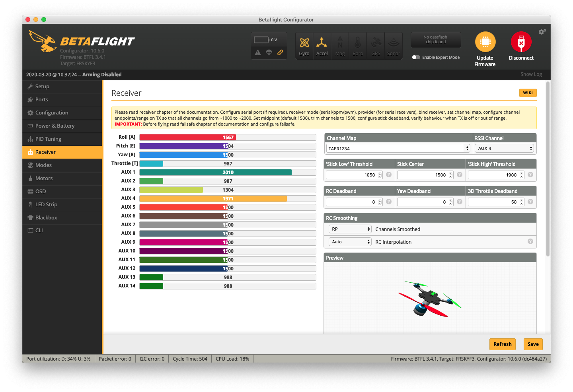Open the PID Tuning tab

click(62, 139)
